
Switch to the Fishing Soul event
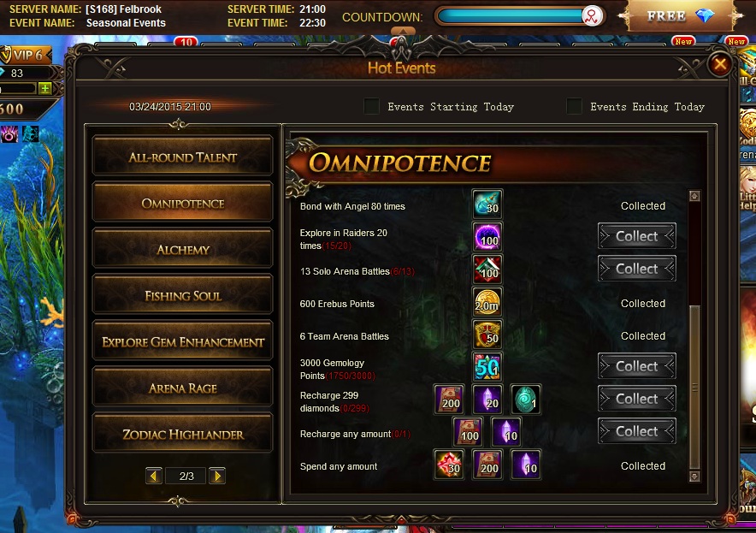183,295
